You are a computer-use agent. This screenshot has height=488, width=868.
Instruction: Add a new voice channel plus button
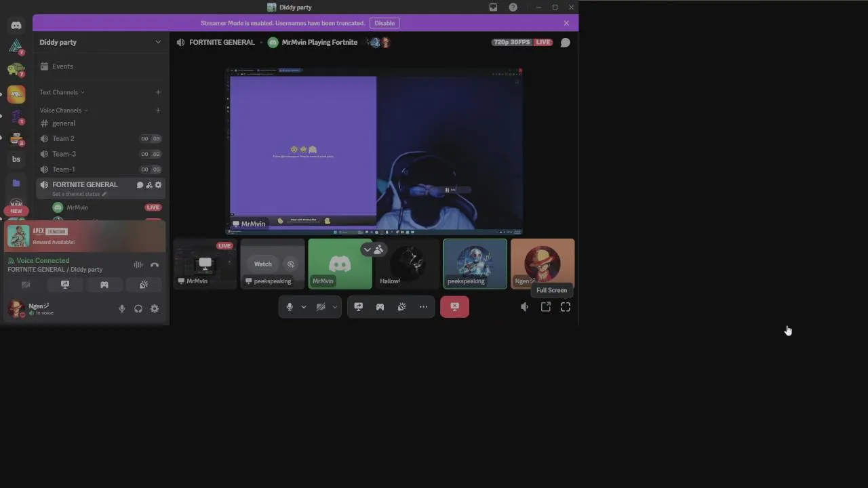(x=158, y=110)
